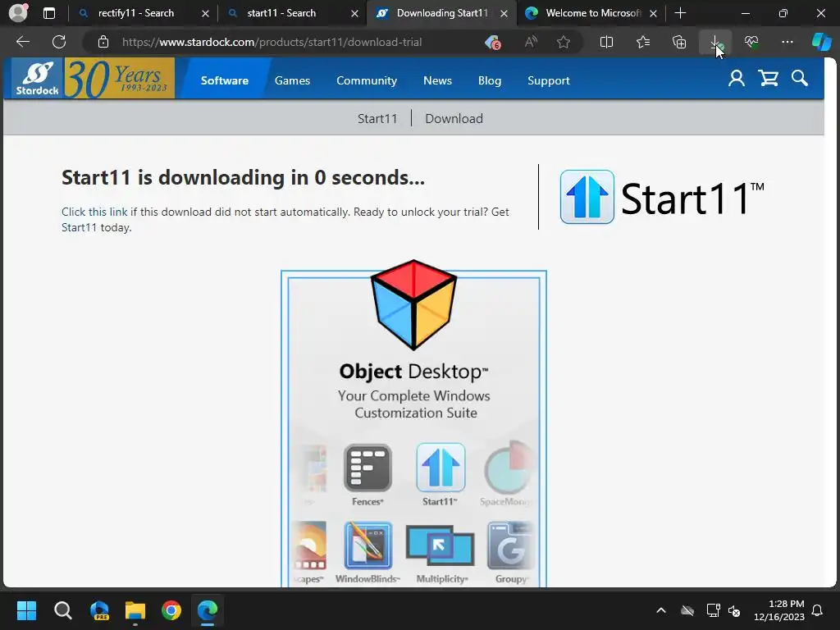Close the rectify11 - Search tab
The width and height of the screenshot is (840, 630).
(205, 13)
